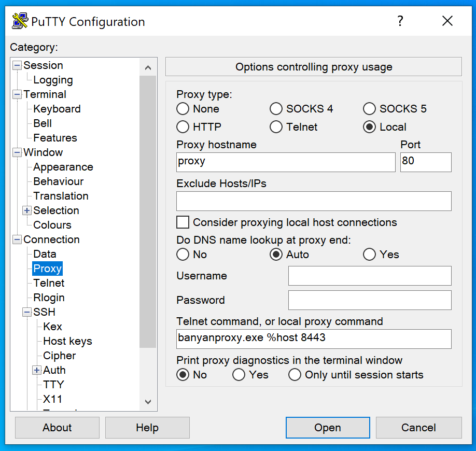Open the Host keys category
This screenshot has width=476, height=451.
click(x=68, y=341)
